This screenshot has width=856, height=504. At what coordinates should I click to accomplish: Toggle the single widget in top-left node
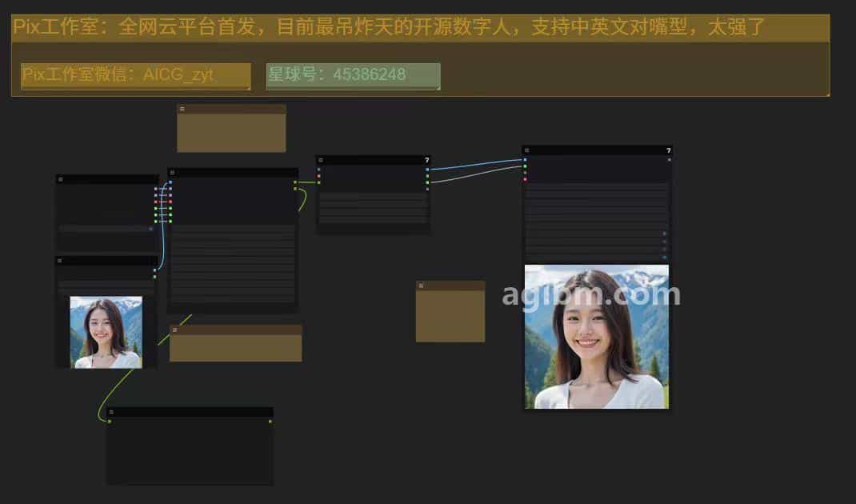(x=106, y=229)
